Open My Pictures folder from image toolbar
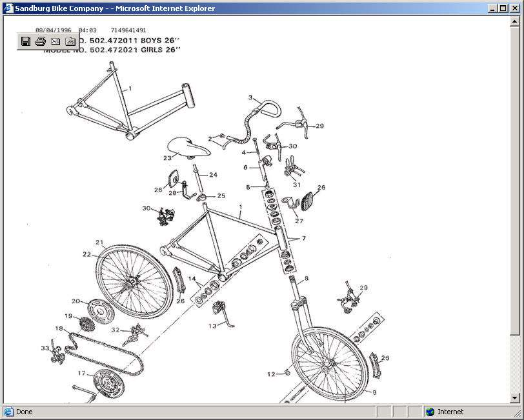Image resolution: width=524 pixels, height=420 pixels. (x=70, y=41)
